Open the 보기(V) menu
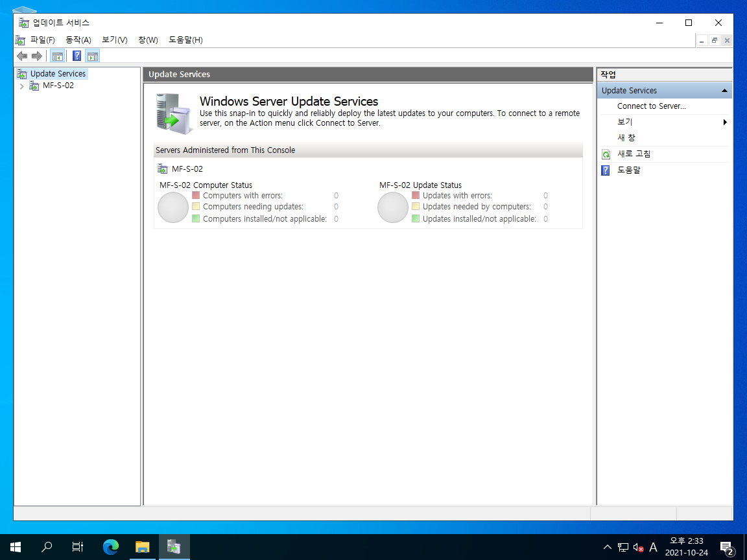The height and width of the screenshot is (560, 747). click(115, 40)
